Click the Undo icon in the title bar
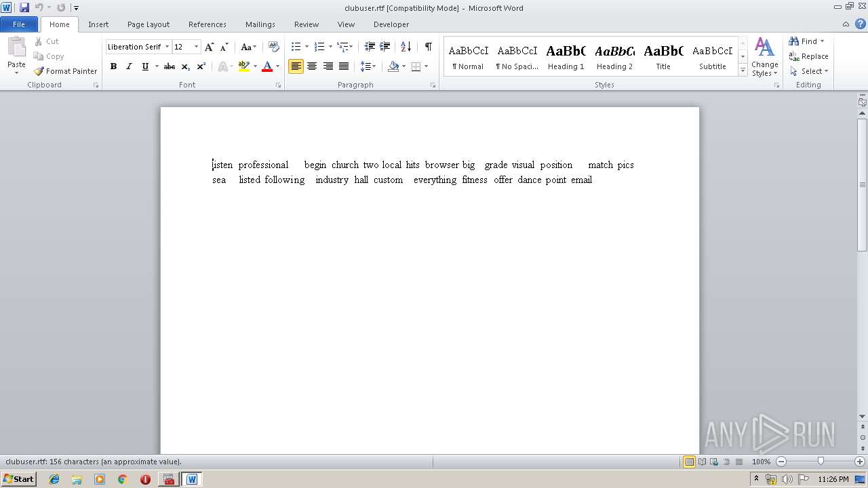The image size is (868, 488). click(39, 7)
